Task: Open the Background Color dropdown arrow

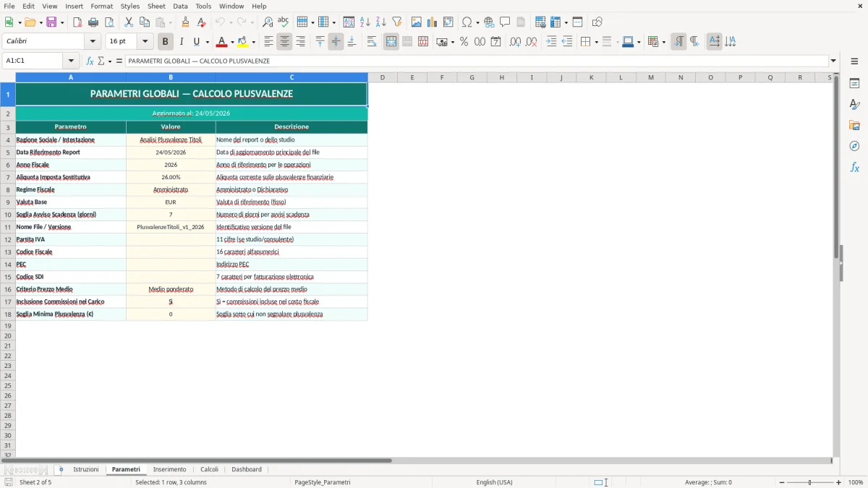Action: 253,42
